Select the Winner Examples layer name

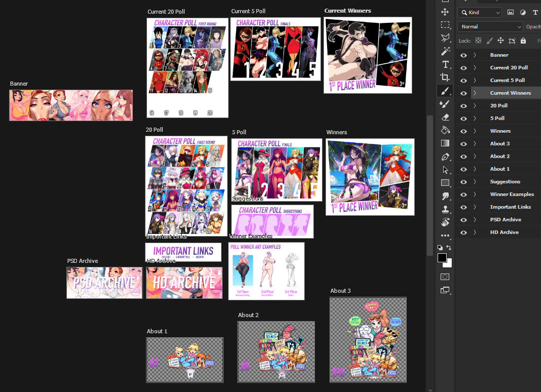[512, 194]
